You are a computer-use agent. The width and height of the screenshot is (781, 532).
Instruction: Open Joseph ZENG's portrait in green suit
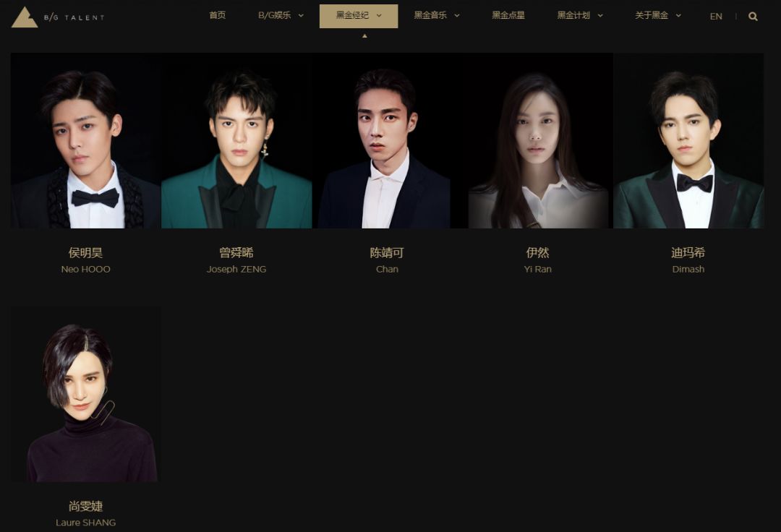[236, 141]
